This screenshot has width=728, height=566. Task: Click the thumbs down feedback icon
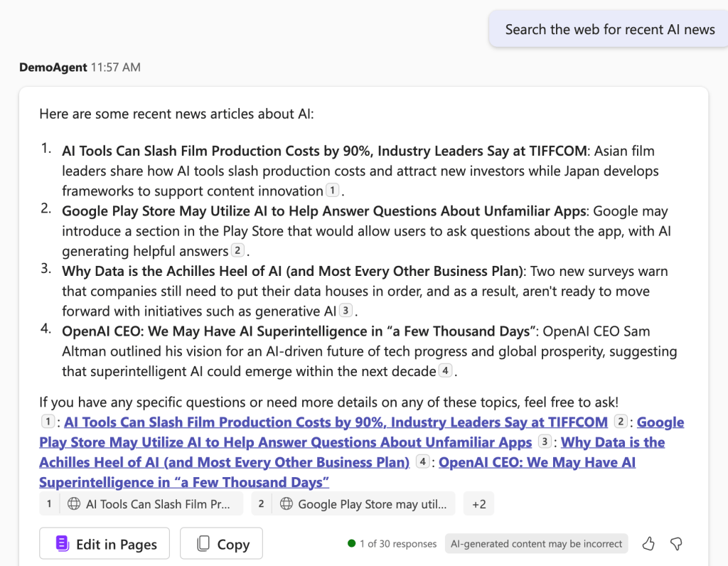(676, 544)
